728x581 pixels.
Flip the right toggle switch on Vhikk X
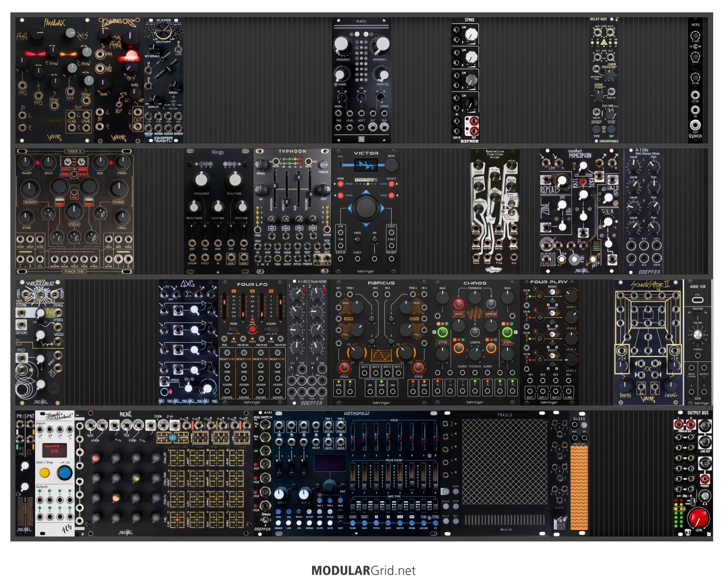pos(82,162)
